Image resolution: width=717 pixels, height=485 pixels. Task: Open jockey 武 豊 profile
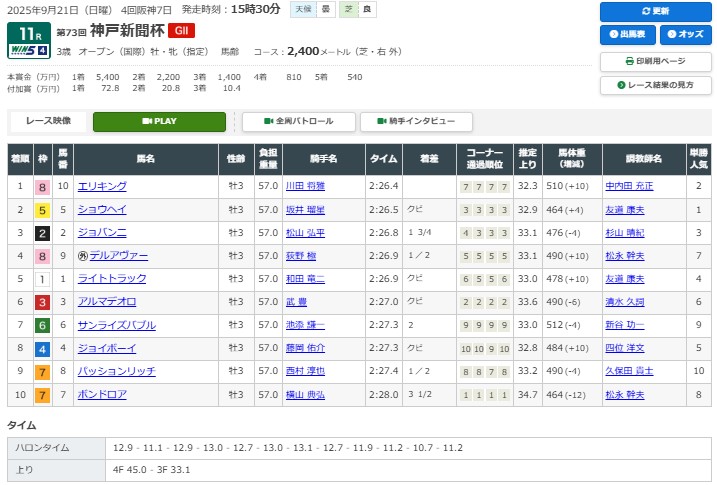[295, 302]
